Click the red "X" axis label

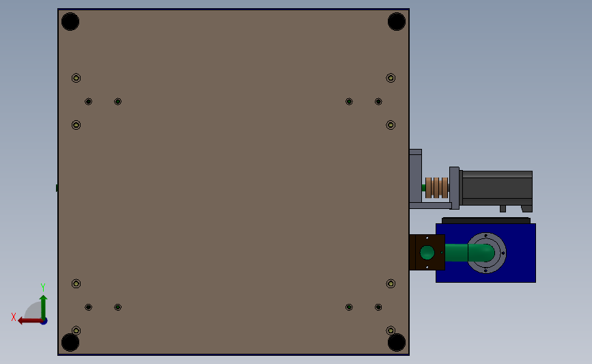point(14,317)
